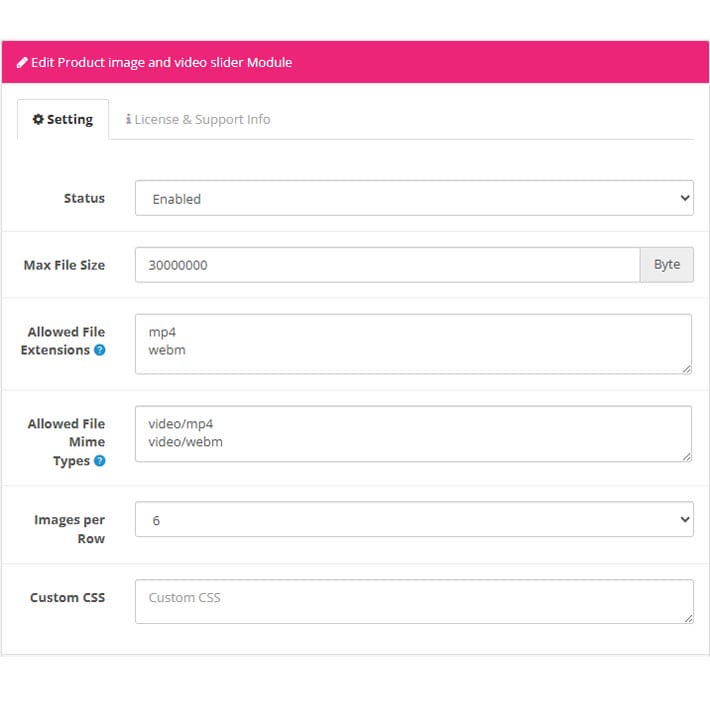
Task: Click the help icon next to Allowed File Extensions
Action: coord(99,350)
